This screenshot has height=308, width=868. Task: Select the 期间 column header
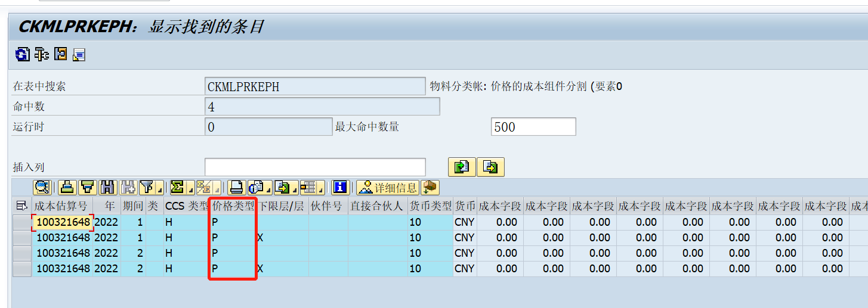click(133, 206)
